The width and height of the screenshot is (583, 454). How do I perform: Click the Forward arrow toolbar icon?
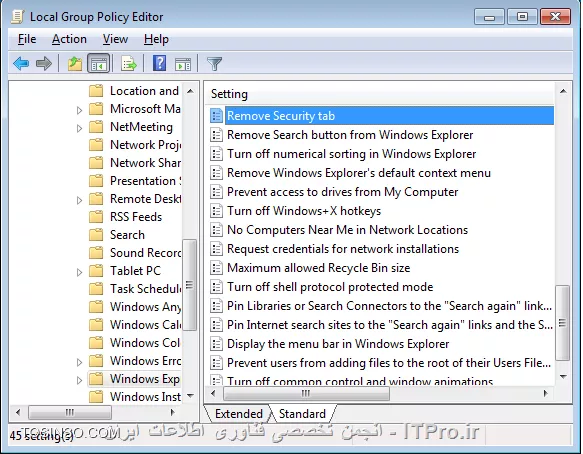44,64
